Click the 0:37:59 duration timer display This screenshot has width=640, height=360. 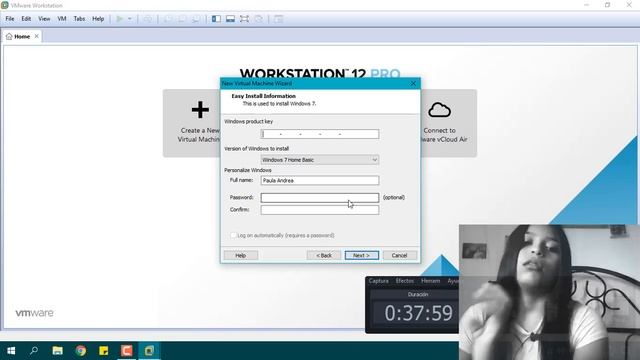click(418, 313)
